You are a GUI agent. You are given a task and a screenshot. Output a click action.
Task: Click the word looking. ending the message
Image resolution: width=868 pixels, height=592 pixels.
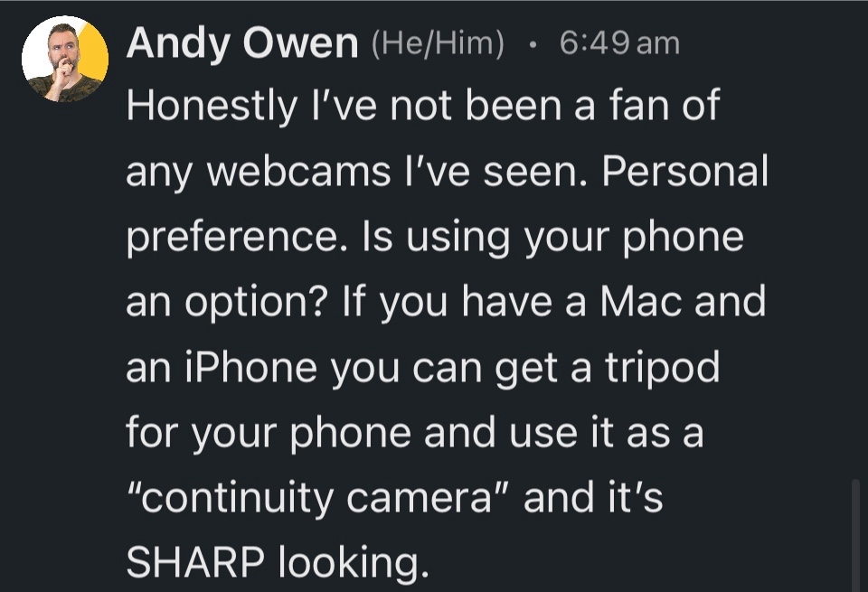[351, 562]
